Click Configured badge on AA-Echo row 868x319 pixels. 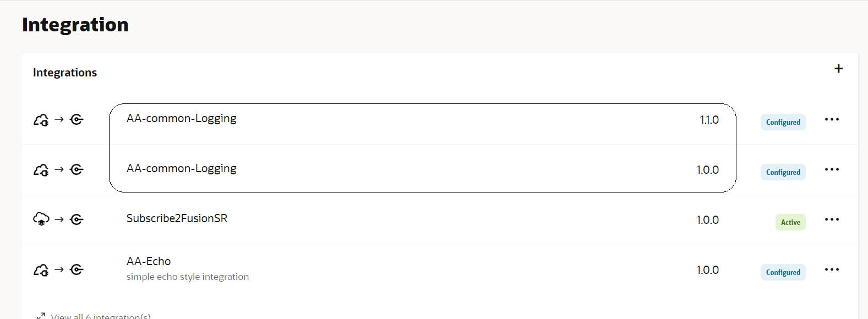(783, 272)
